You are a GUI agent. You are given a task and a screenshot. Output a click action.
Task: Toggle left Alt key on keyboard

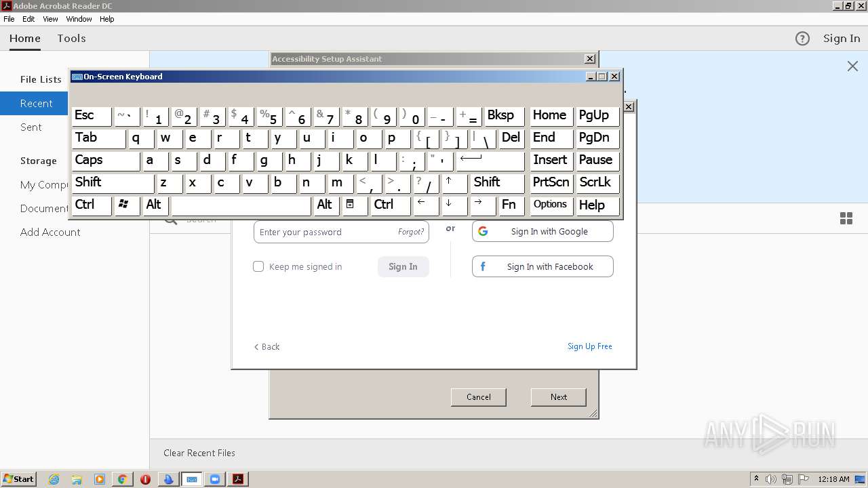click(x=155, y=205)
